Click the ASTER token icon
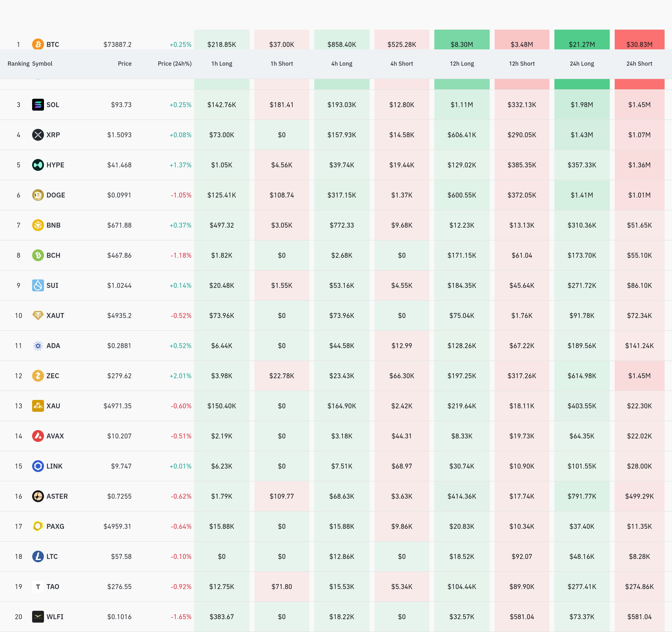 coord(38,496)
